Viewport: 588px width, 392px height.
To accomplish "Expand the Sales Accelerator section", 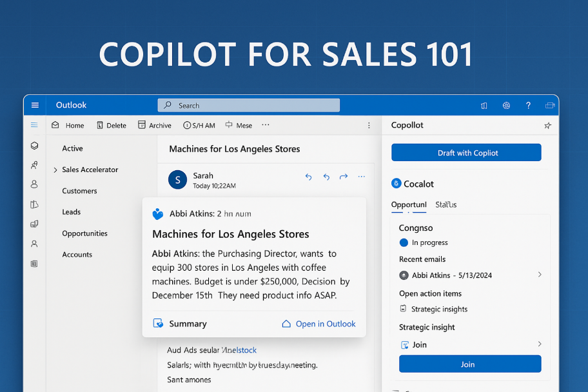I will [x=55, y=170].
